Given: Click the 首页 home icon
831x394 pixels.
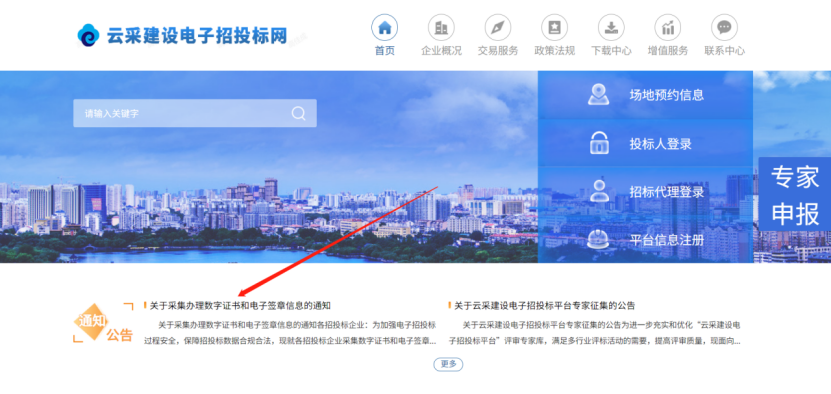Looking at the screenshot, I should pos(384,28).
